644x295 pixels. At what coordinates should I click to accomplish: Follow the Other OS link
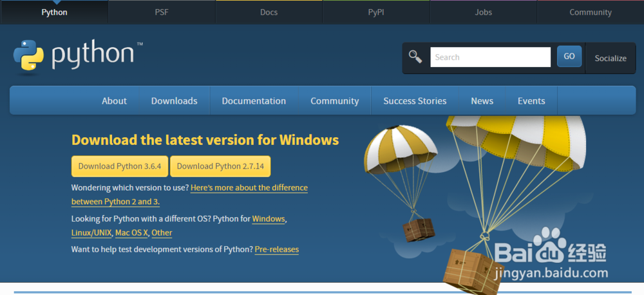click(162, 233)
